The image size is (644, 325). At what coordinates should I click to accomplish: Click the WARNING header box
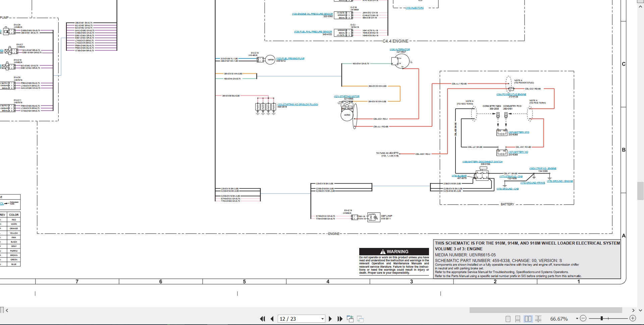pyautogui.click(x=394, y=252)
